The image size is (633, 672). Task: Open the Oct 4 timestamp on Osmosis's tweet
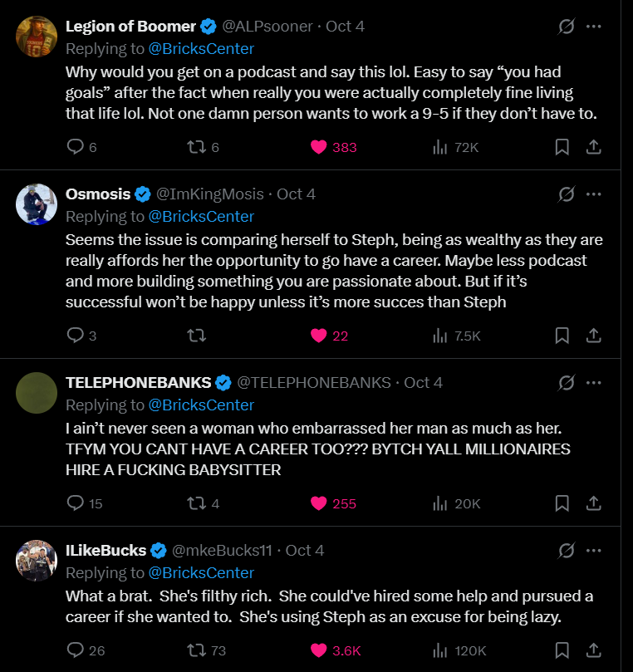(x=296, y=194)
